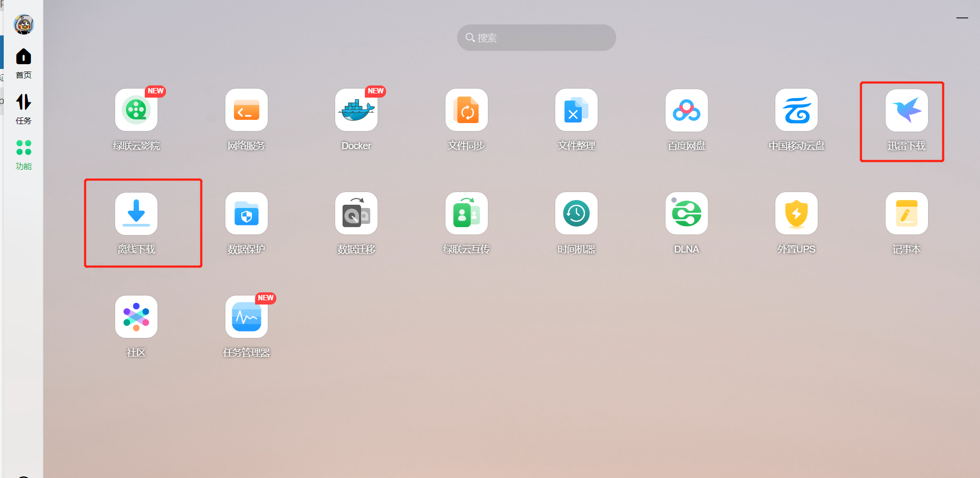Minimize the window
Screen dimensions: 980x478
click(x=962, y=18)
